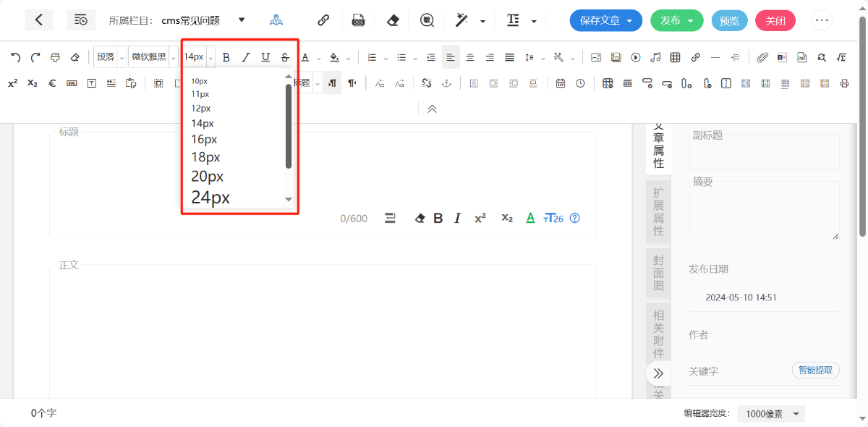This screenshot has width=868, height=427.
Task: Toggle strikethrough text formatting
Action: point(285,57)
